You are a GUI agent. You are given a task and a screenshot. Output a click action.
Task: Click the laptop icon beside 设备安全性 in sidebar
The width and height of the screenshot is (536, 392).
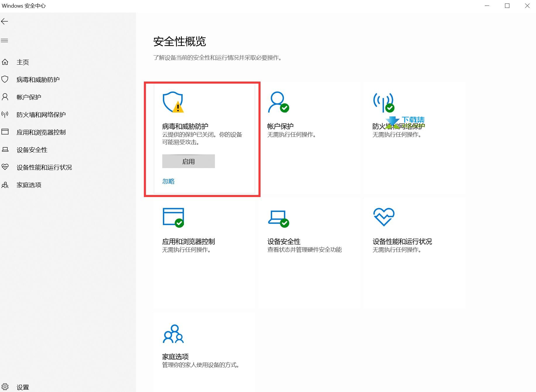point(5,149)
